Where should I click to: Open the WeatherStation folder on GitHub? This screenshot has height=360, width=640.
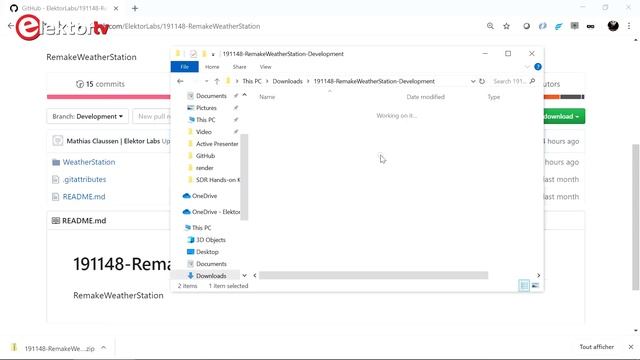(89, 162)
